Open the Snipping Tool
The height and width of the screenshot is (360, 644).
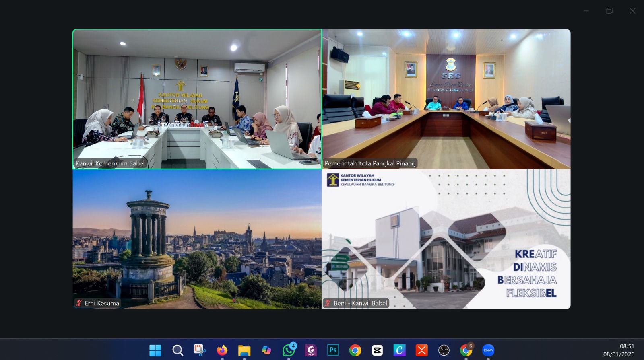click(x=200, y=350)
